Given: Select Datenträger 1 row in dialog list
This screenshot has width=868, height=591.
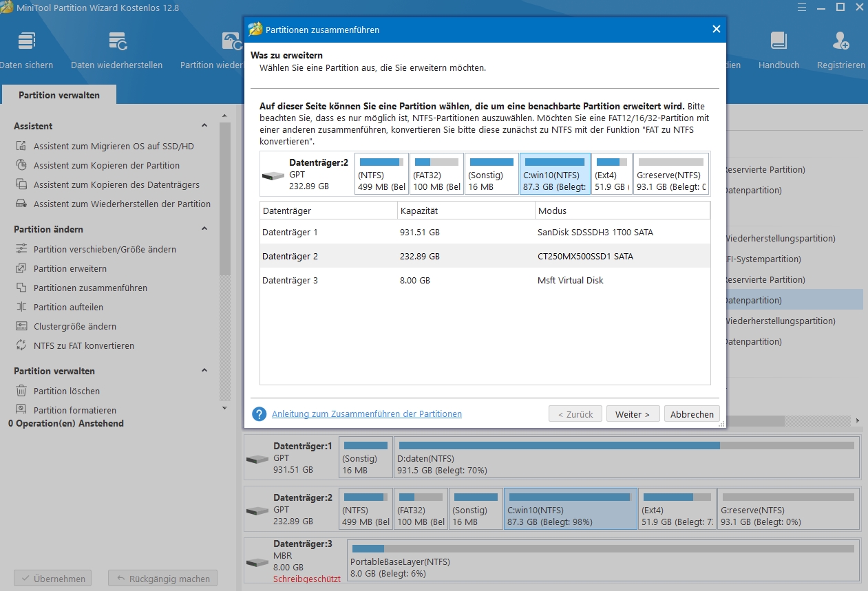Looking at the screenshot, I should tap(485, 233).
